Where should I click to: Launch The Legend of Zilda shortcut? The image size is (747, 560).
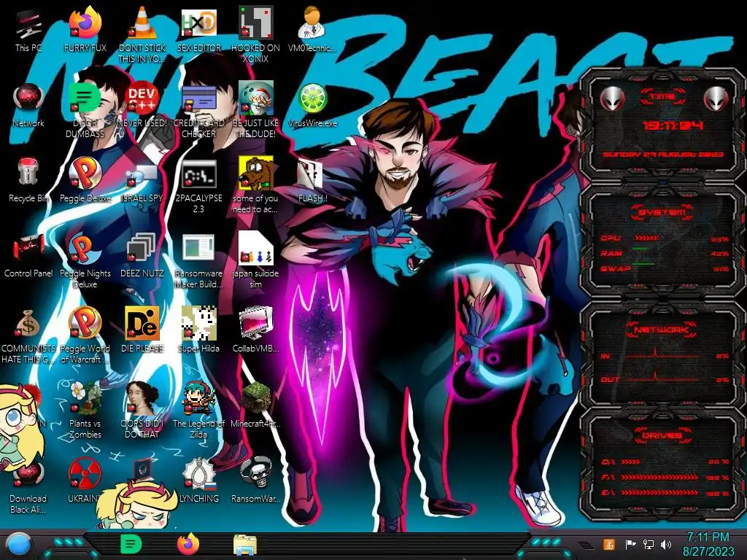[198, 410]
